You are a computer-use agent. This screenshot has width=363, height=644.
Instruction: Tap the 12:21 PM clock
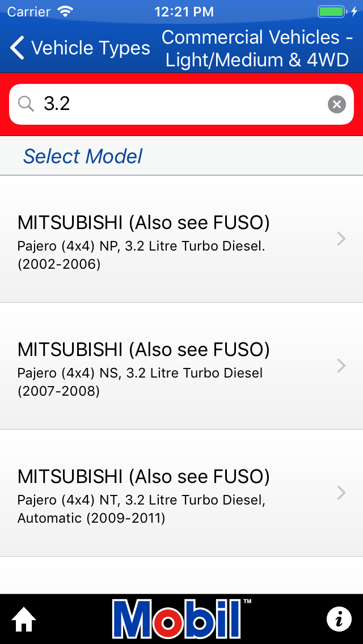[x=184, y=11]
